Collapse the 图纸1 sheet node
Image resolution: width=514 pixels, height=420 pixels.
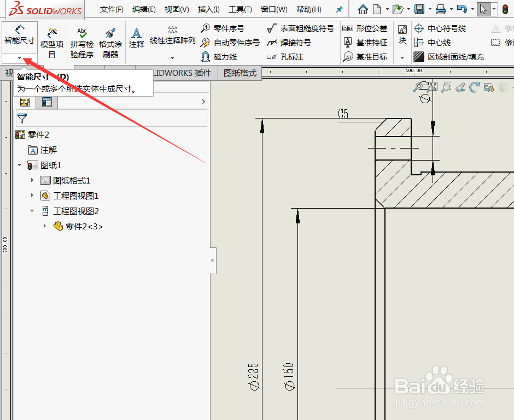(x=20, y=165)
